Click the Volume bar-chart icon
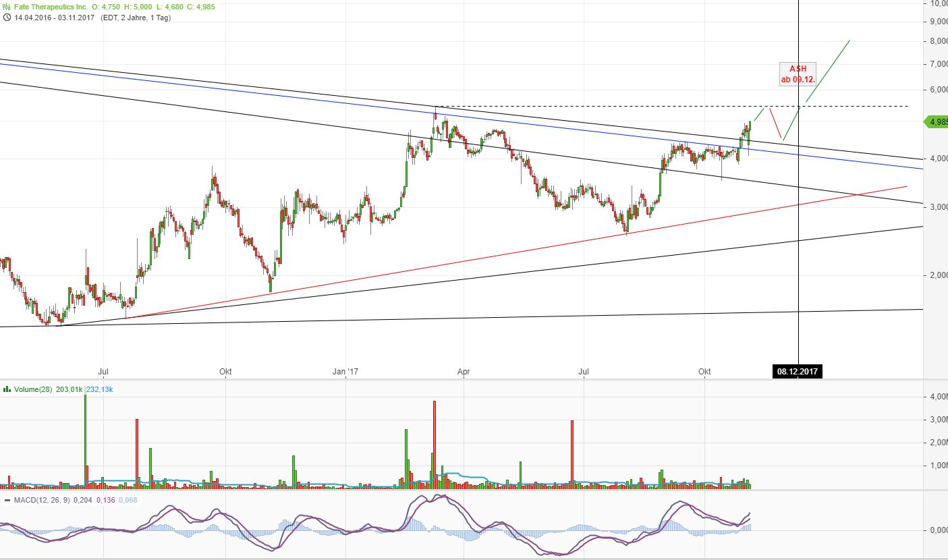Screen dimensions: 948x560 click(7, 389)
